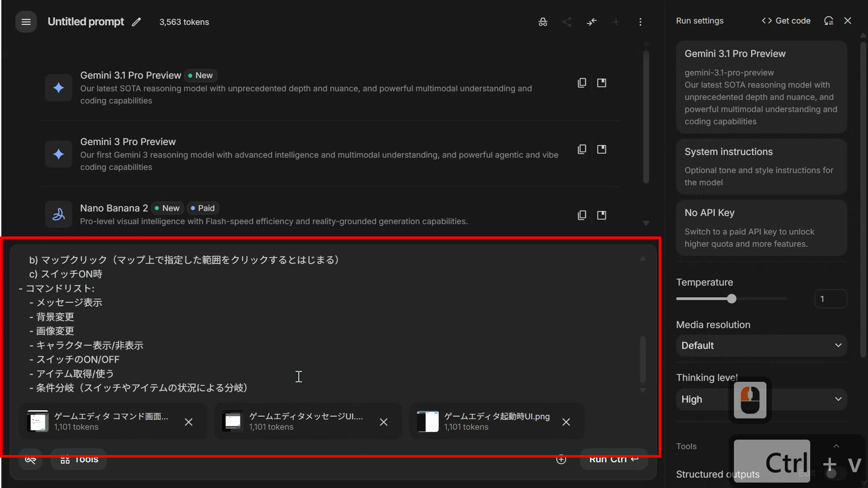The image size is (868, 488).
Task: Open the ゲームエディタ起動時UI.png image thumbnail
Action: [428, 421]
